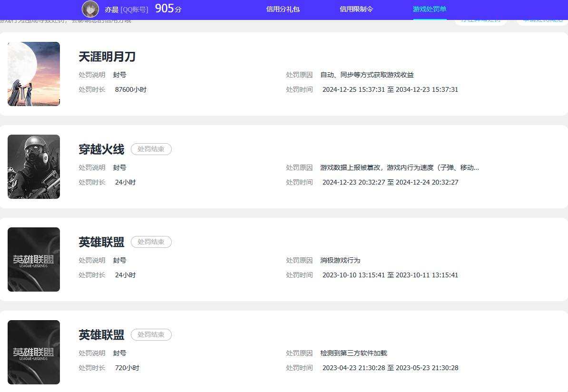Click 封号 in the 天涯明月刀 card
This screenshot has height=392, width=568.
click(x=119, y=75)
